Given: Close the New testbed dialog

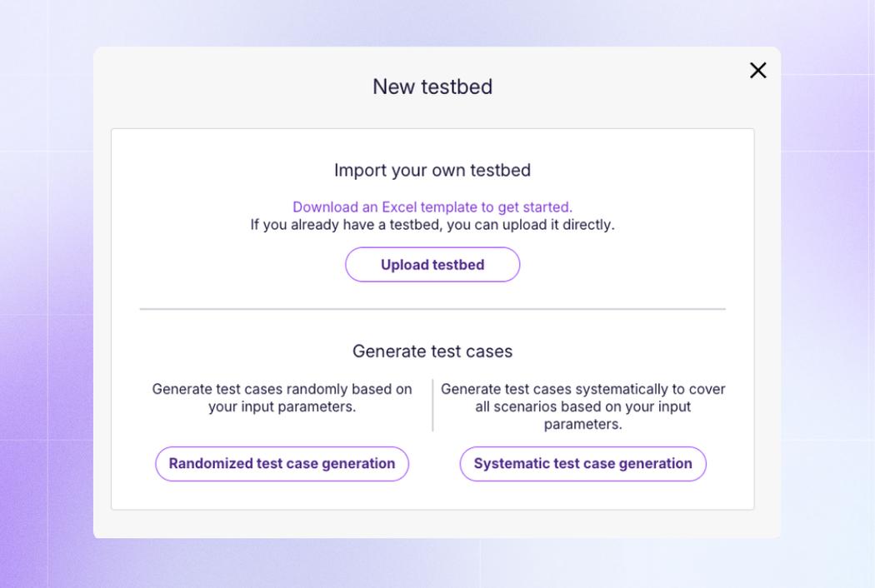Looking at the screenshot, I should [x=757, y=71].
